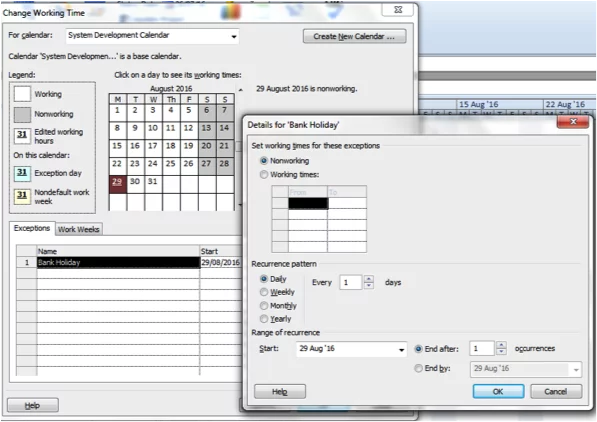This screenshot has width=597, height=422.
Task: Click the Create New Calendar button
Action: click(354, 37)
